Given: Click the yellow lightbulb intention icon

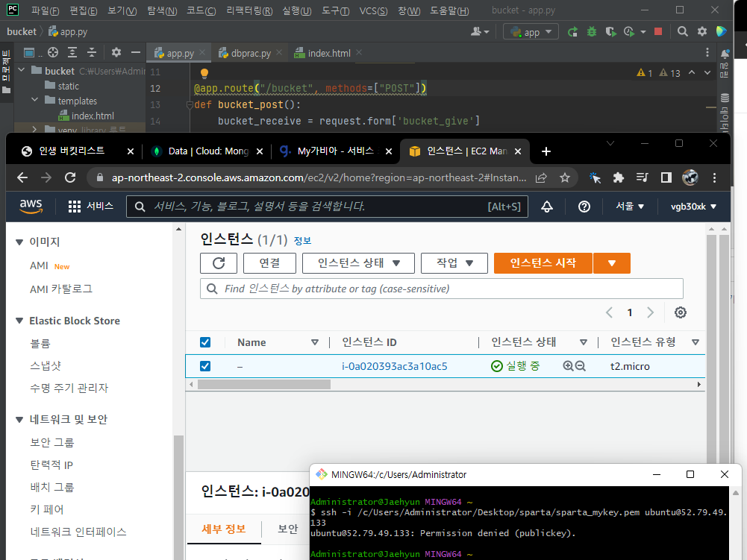Looking at the screenshot, I should [204, 73].
